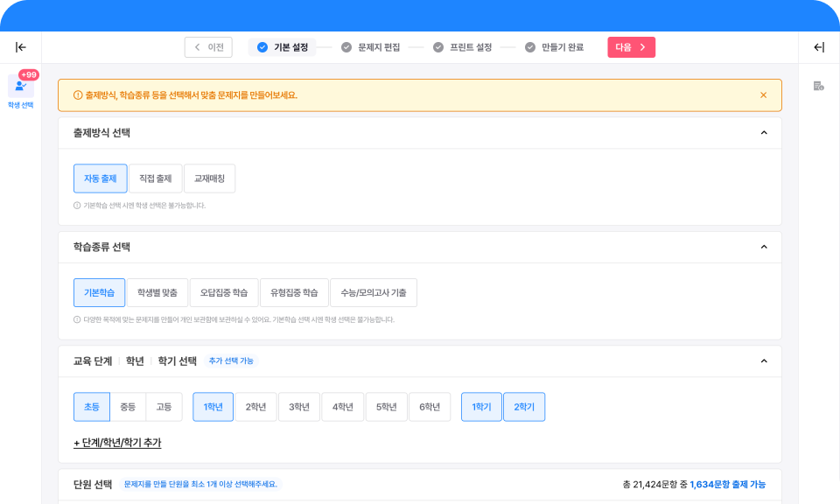Click the document settings icon on right panel
840x504 pixels.
[819, 86]
